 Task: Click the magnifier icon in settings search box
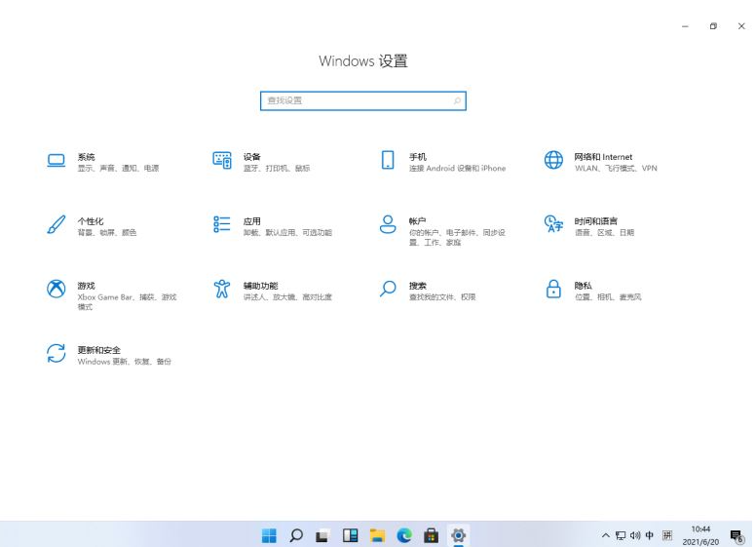click(457, 100)
